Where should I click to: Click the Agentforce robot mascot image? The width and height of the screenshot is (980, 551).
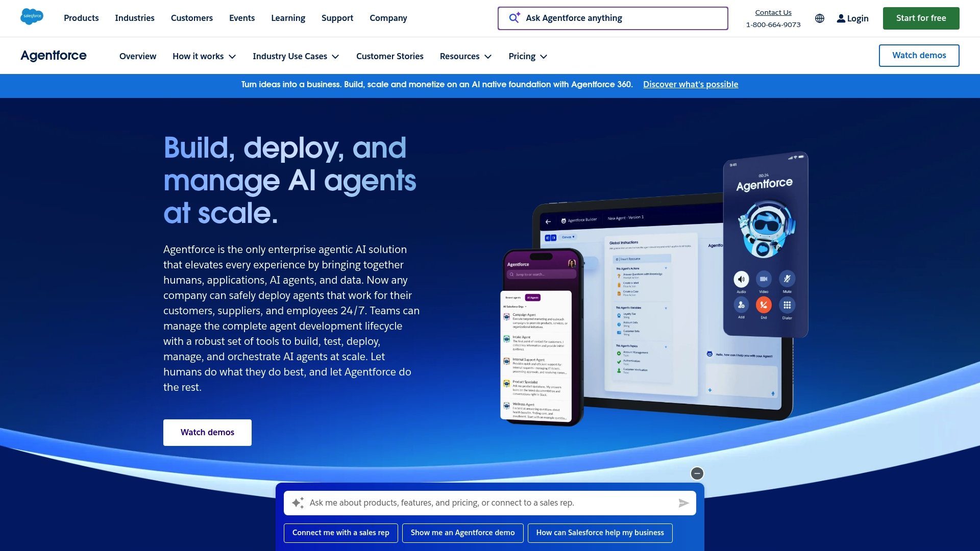click(x=766, y=229)
